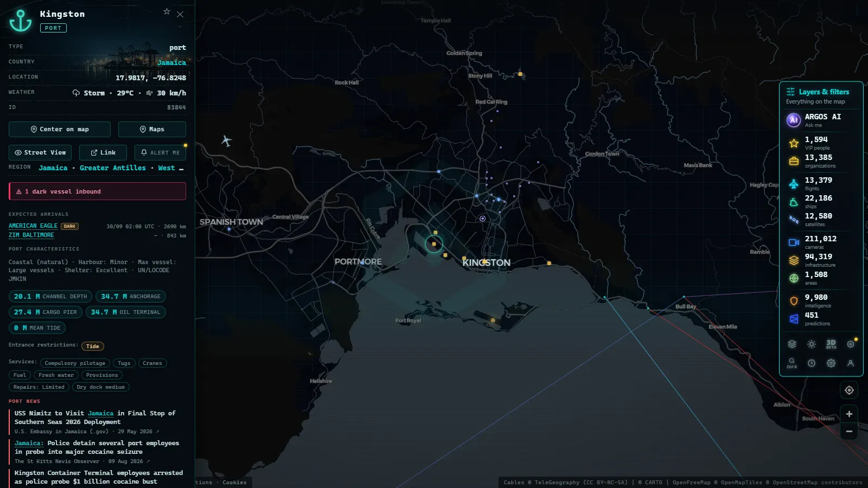Open Street View for Kingston port
This screenshot has height=488, width=868.
click(x=40, y=152)
